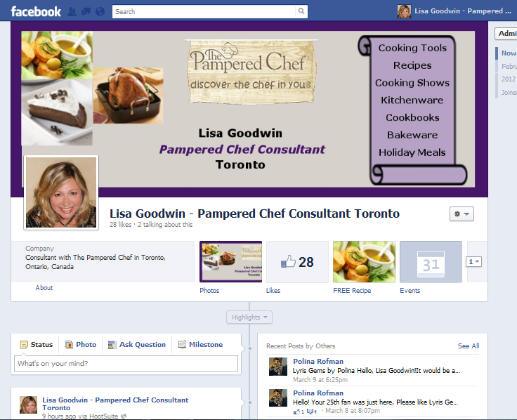Click the Facebook logo
The image size is (517, 420).
[x=36, y=11]
